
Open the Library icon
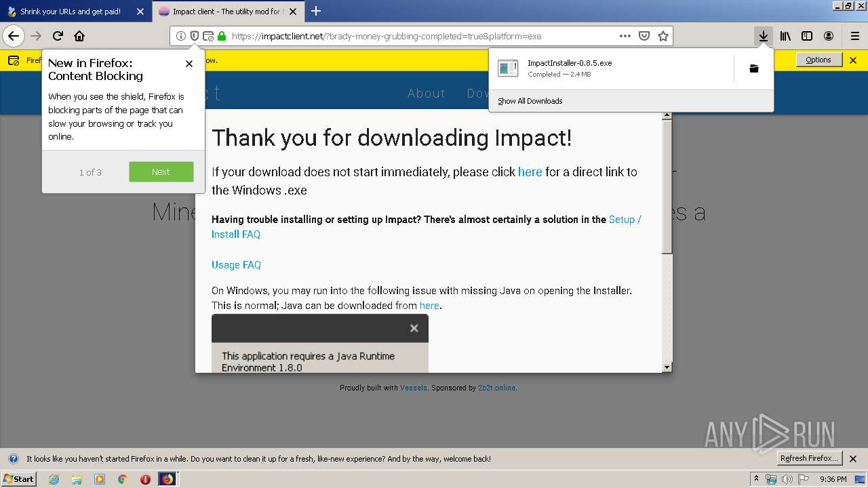tap(785, 36)
